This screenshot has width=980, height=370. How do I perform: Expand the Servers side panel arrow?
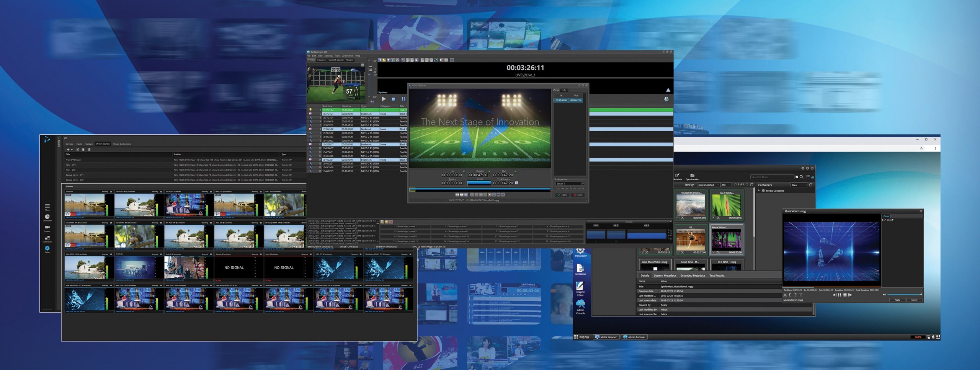(x=59, y=137)
